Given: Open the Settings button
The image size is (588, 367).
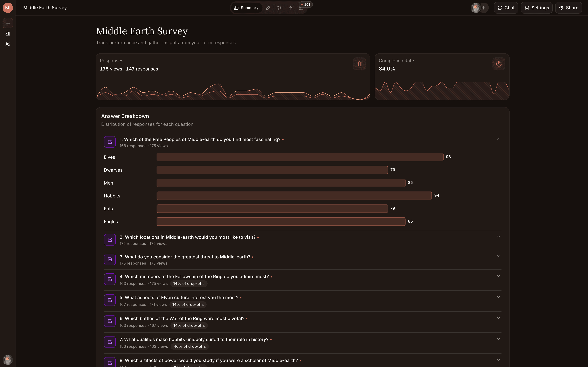Looking at the screenshot, I should pos(537,8).
